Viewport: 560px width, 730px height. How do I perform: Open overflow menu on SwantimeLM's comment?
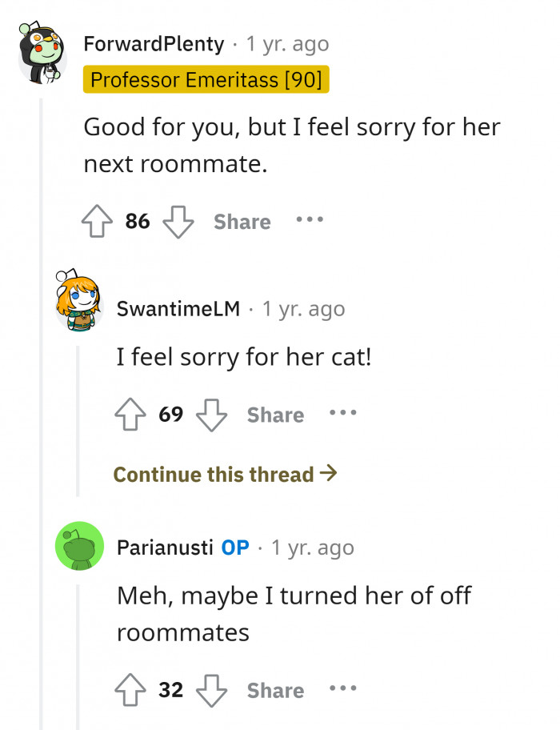[x=342, y=413]
